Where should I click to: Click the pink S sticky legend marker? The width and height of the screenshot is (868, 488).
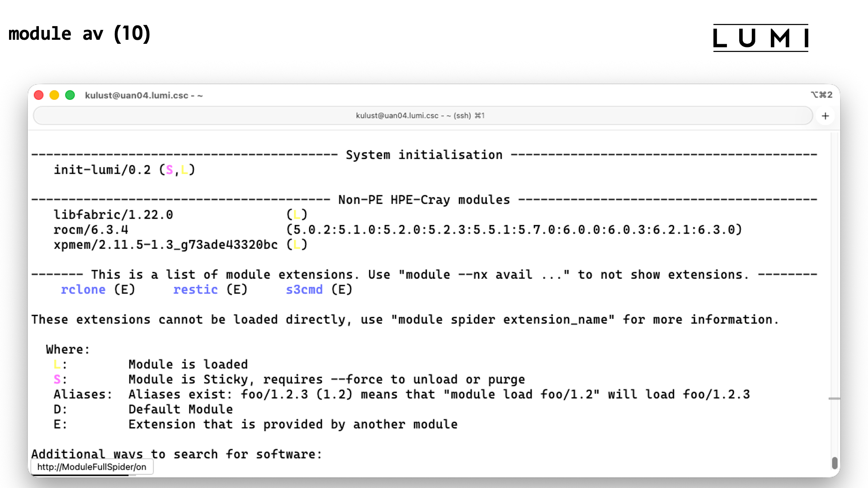(57, 380)
